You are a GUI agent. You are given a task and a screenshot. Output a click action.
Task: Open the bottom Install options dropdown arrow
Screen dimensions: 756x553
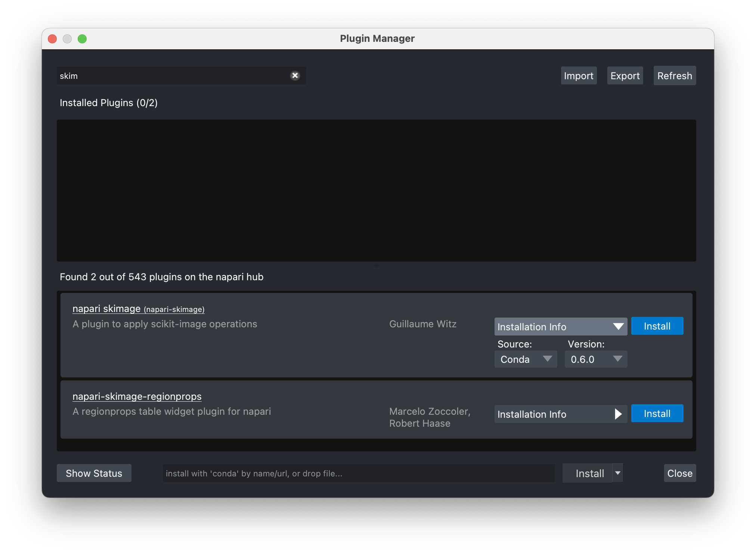point(617,473)
